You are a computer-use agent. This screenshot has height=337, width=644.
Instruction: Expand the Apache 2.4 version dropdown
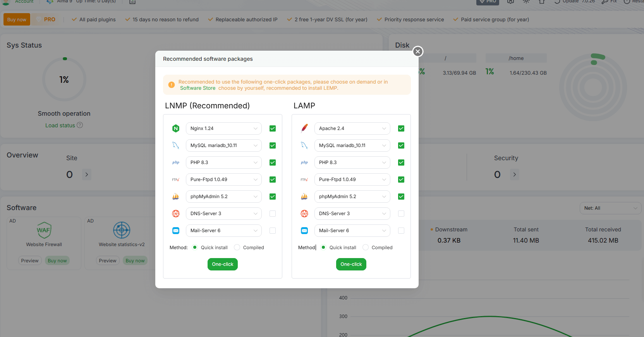[x=352, y=128]
